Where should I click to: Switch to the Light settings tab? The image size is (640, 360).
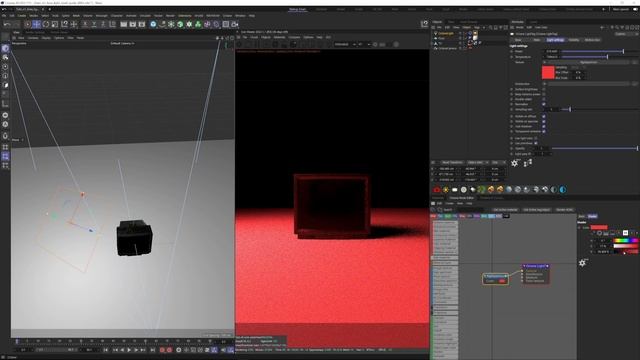[x=555, y=40]
